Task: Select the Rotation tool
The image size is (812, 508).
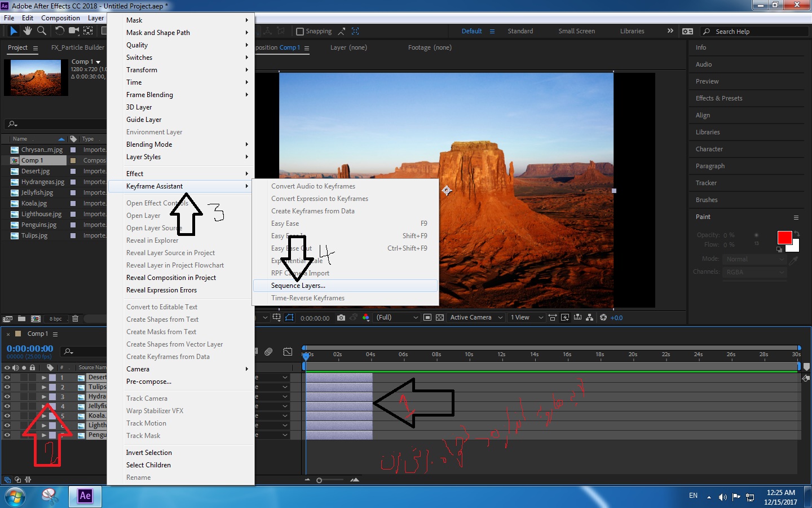Action: coord(59,31)
